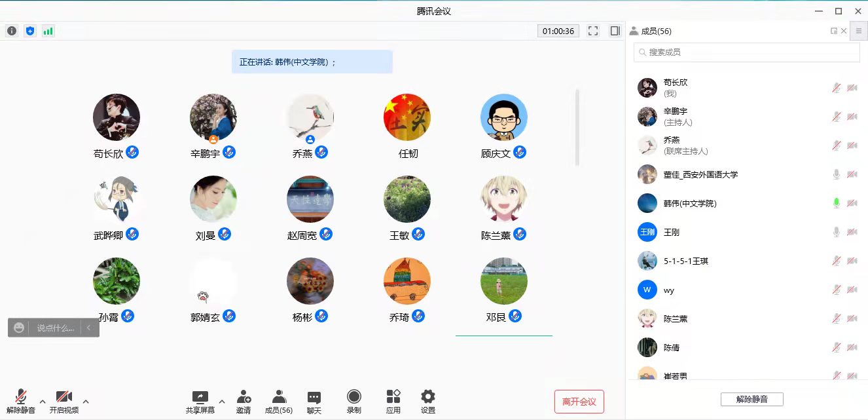Open the meeting info icon
The image size is (868, 420).
click(x=12, y=31)
